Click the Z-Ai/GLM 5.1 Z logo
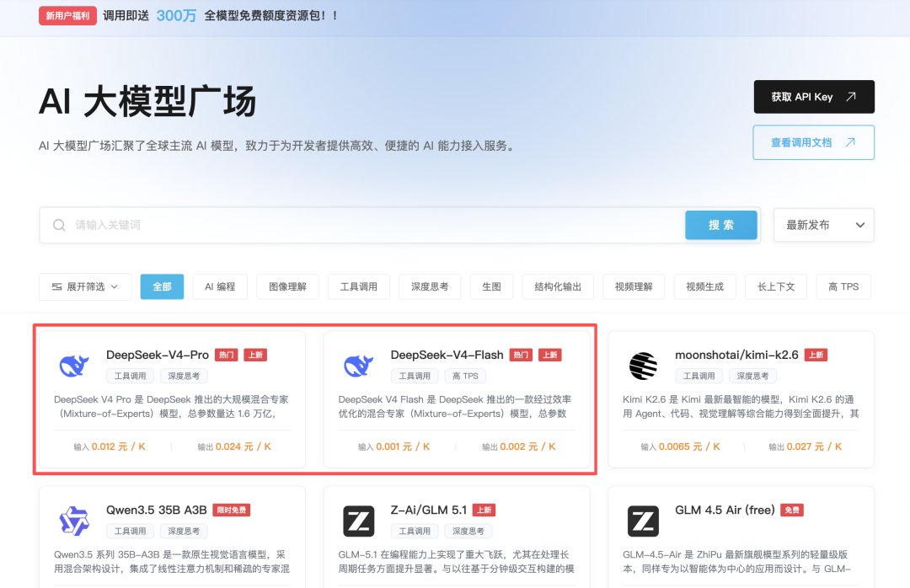Screen dimensions: 910x588 click(359, 521)
